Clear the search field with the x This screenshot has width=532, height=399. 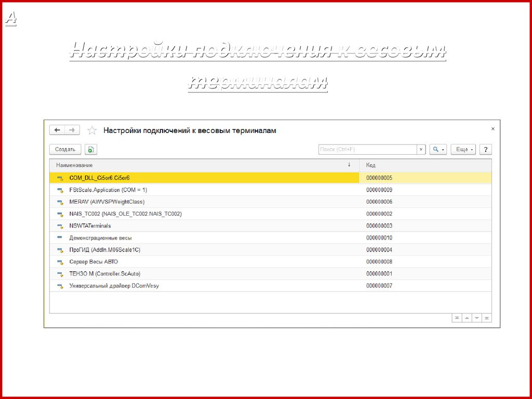pos(421,150)
